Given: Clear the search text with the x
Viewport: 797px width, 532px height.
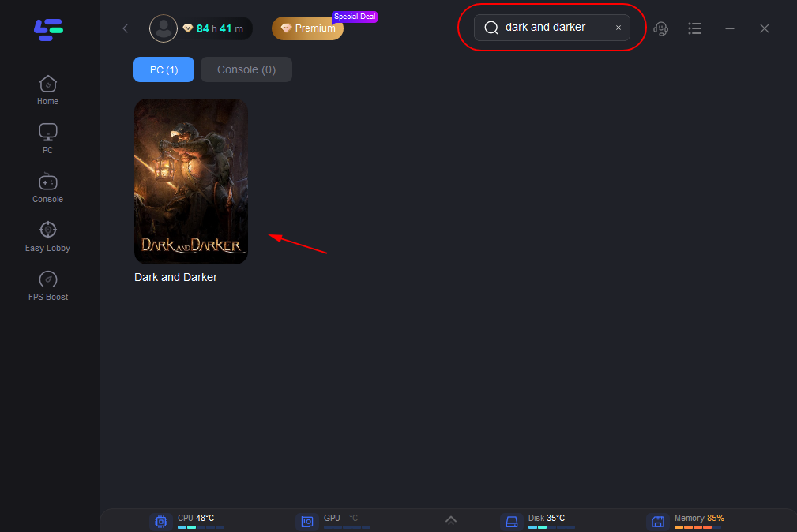Looking at the screenshot, I should click(x=618, y=28).
